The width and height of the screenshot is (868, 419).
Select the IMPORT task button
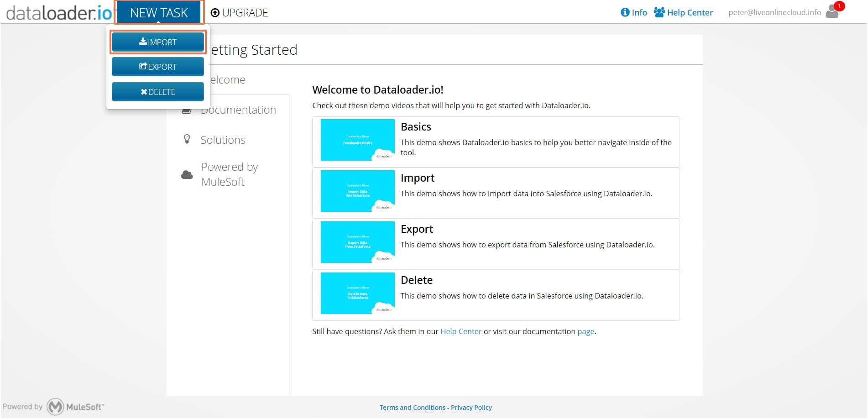point(158,42)
